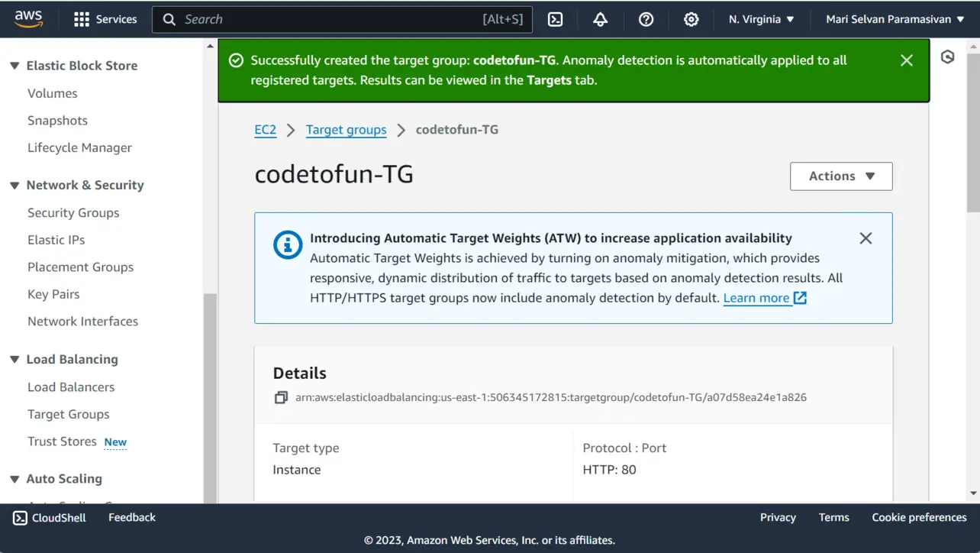
Task: Open the Privacy link
Action: (x=778, y=518)
